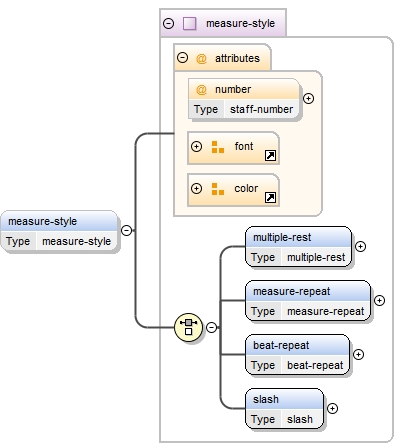Click the orange attribute group icon beside color
Viewport: 395px width, 444px height.
tap(218, 189)
